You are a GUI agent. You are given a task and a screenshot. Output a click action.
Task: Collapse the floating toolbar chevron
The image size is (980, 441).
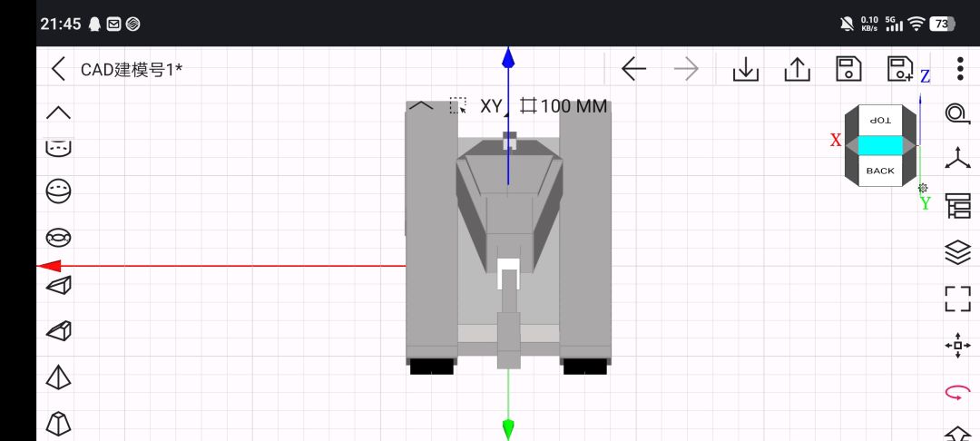tap(421, 105)
